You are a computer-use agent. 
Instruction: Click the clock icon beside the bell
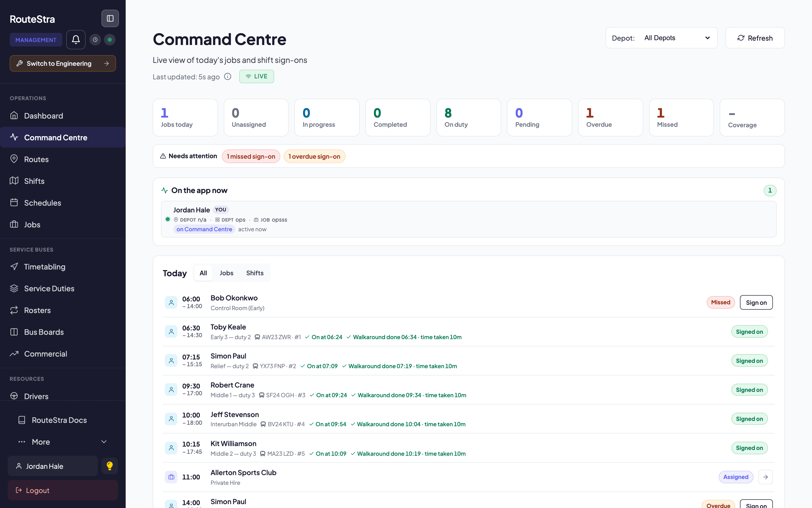[95, 40]
